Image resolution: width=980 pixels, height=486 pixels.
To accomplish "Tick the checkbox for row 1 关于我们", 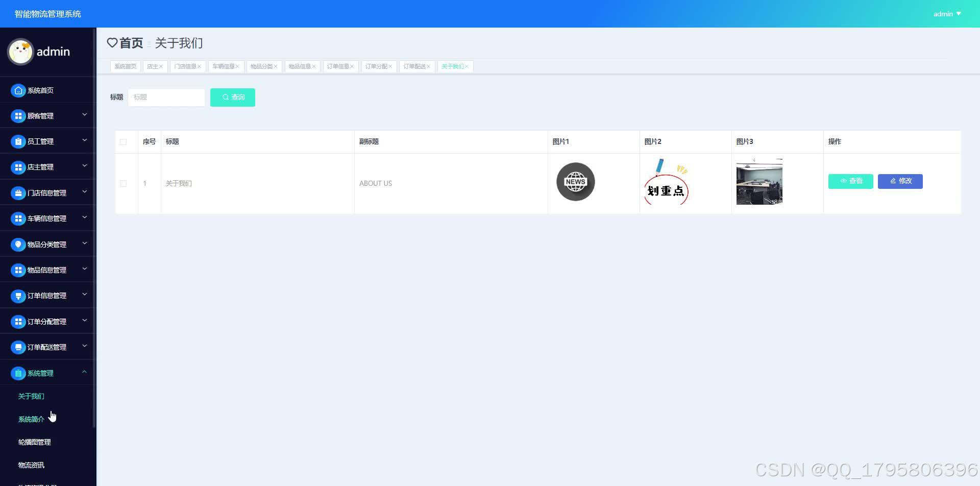I will [123, 183].
